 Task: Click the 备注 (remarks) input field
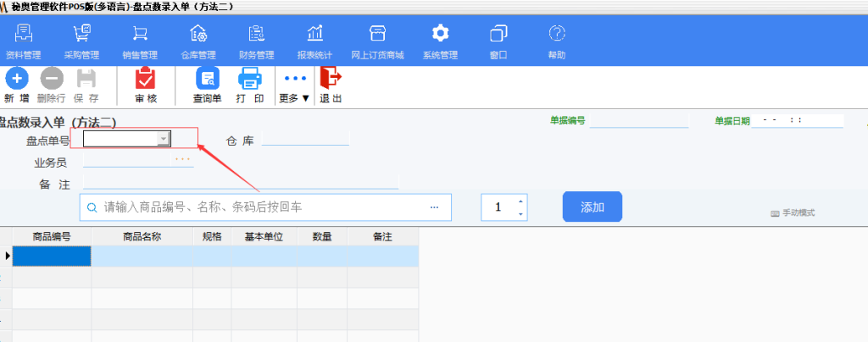point(240,182)
